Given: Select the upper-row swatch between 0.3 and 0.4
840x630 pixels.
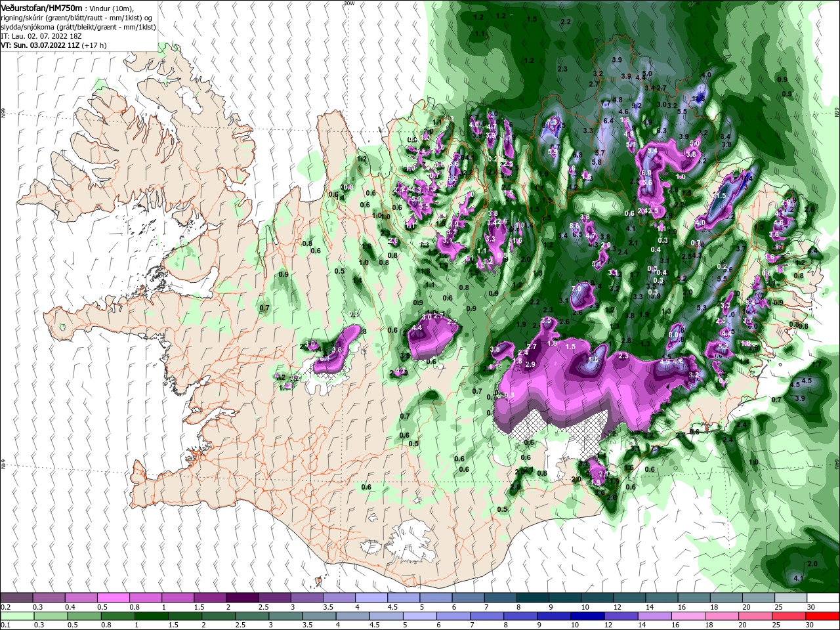Looking at the screenshot, I should tap(49, 598).
